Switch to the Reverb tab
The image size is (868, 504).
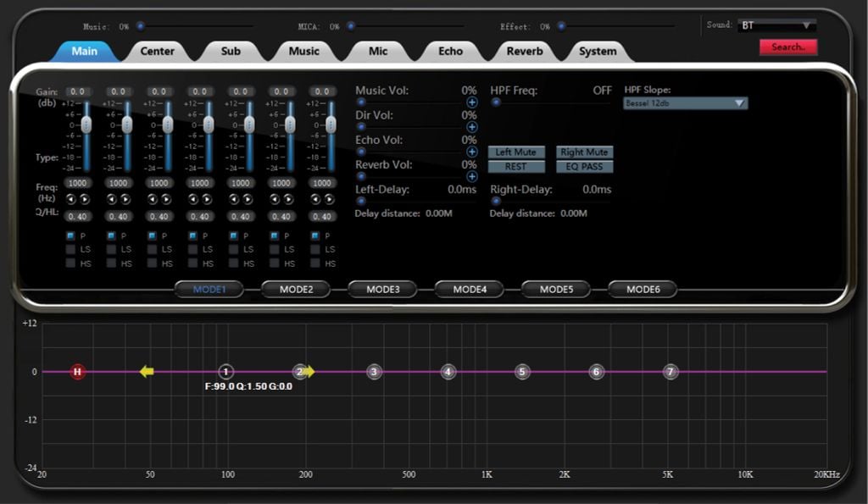[525, 51]
